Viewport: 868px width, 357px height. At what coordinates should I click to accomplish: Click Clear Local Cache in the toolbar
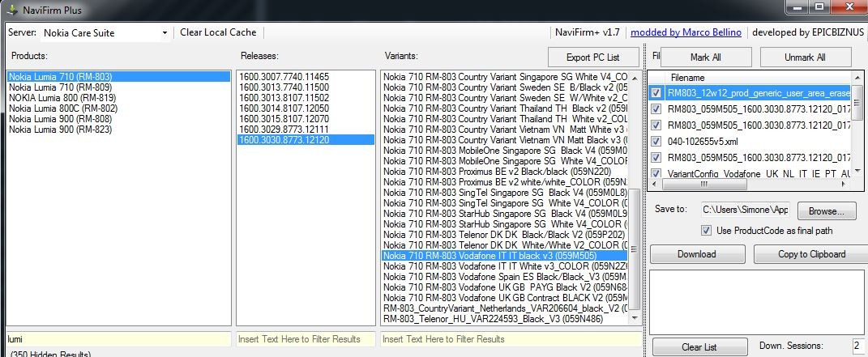click(218, 32)
